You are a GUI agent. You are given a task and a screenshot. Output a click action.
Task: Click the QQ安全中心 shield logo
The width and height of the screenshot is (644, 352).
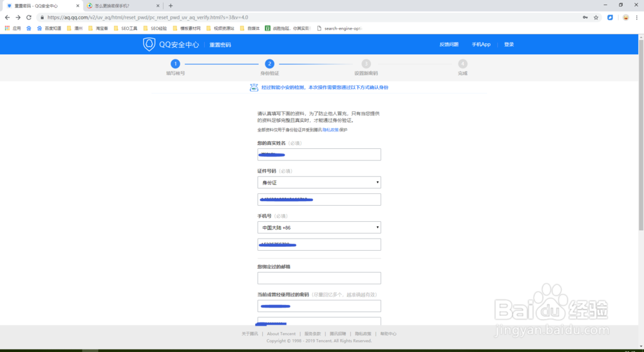click(x=149, y=44)
